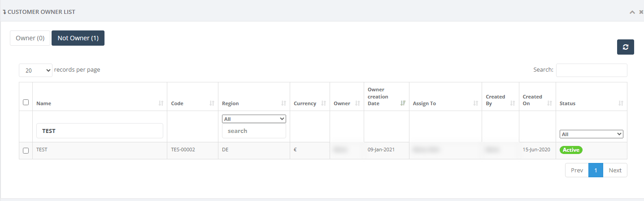Screen dimensions: 644x201
Task: Sort by Owner column arrows
Action: coord(357,103)
